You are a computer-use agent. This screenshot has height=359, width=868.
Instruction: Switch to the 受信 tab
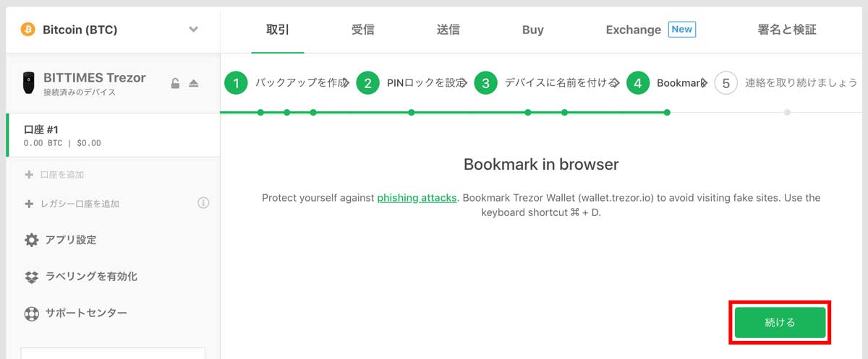click(x=363, y=30)
